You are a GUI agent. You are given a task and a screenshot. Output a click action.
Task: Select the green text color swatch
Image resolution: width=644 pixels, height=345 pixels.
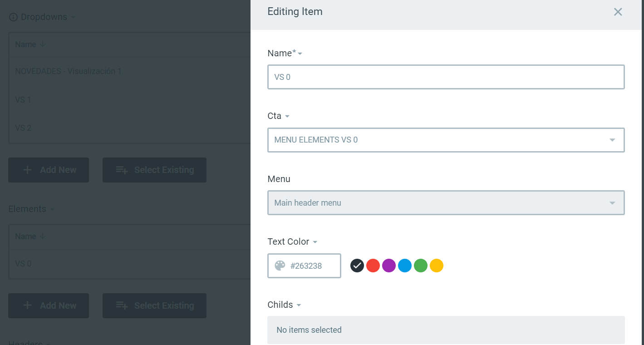(420, 265)
